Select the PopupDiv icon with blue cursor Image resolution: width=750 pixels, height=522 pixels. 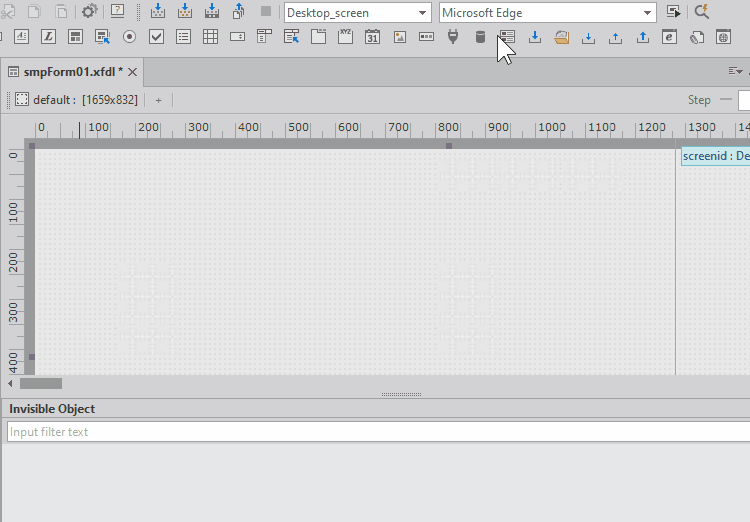pyautogui.click(x=102, y=37)
